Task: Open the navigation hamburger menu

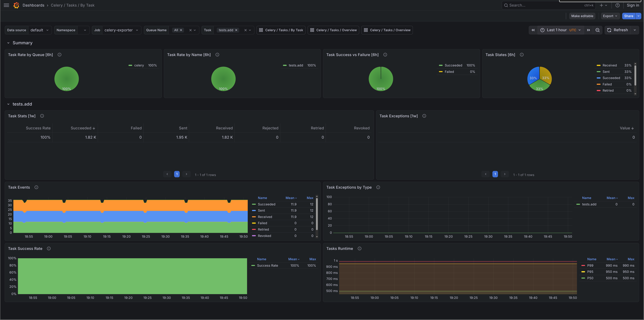Action: [x=6, y=5]
